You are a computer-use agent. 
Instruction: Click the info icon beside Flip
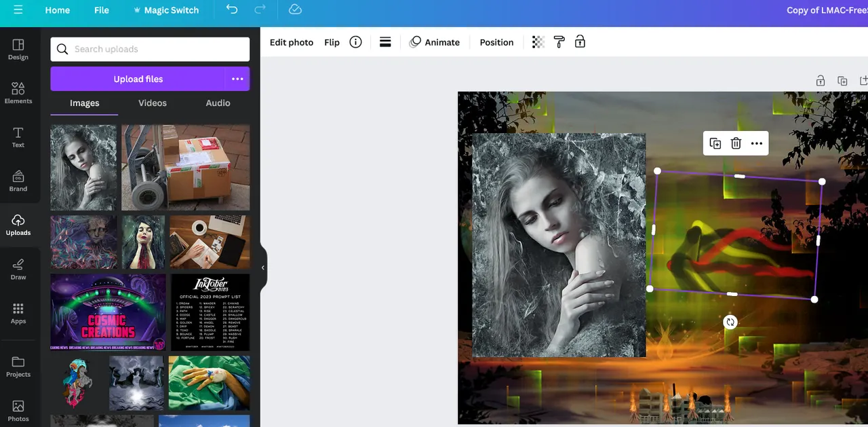click(355, 42)
